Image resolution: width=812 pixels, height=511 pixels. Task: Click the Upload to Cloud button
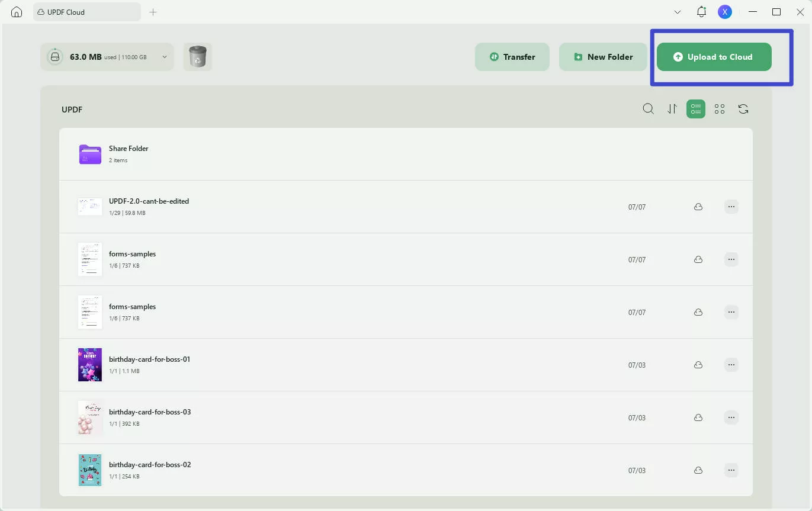click(714, 57)
